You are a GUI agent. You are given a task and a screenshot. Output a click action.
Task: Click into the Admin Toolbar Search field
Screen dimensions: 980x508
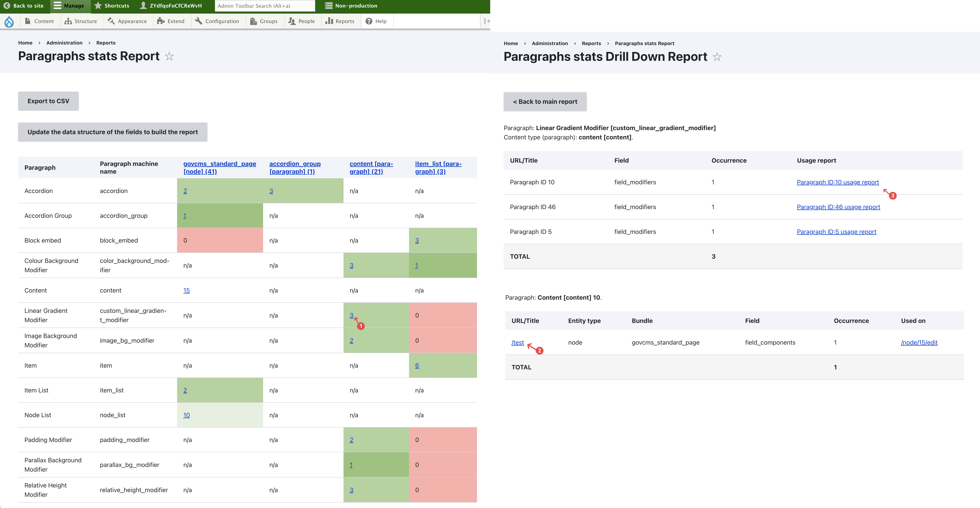pyautogui.click(x=265, y=6)
